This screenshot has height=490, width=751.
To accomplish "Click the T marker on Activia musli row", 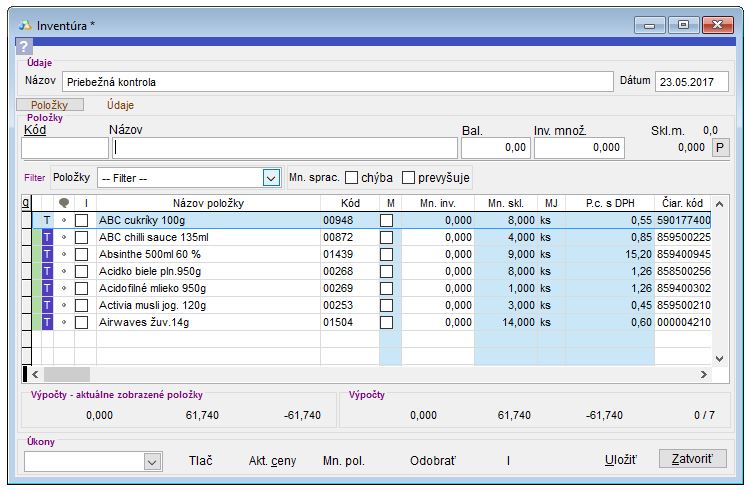I will 46,305.
